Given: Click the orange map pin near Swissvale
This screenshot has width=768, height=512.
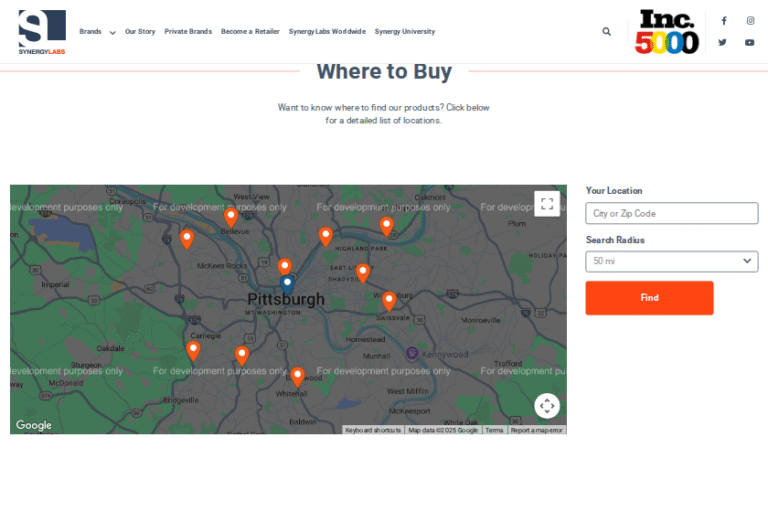Looking at the screenshot, I should pyautogui.click(x=389, y=299).
